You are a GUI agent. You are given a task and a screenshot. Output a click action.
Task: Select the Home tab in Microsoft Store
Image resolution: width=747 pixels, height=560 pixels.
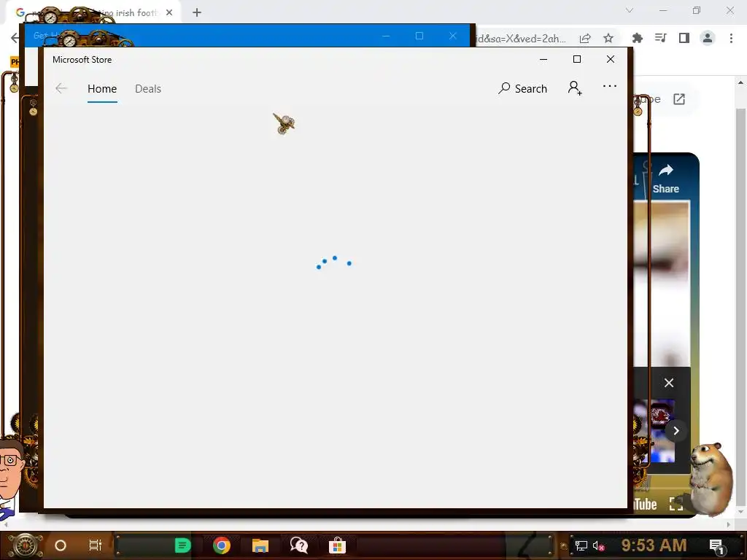tap(102, 89)
